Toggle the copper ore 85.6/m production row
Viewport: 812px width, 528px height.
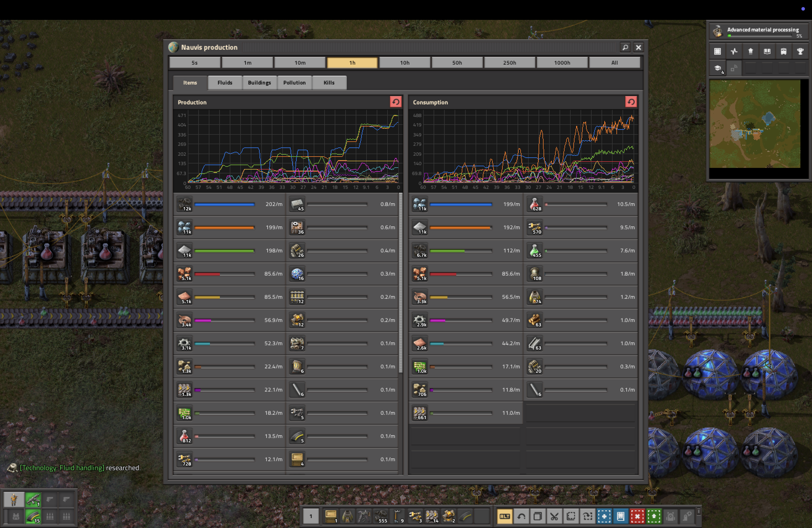(x=230, y=274)
